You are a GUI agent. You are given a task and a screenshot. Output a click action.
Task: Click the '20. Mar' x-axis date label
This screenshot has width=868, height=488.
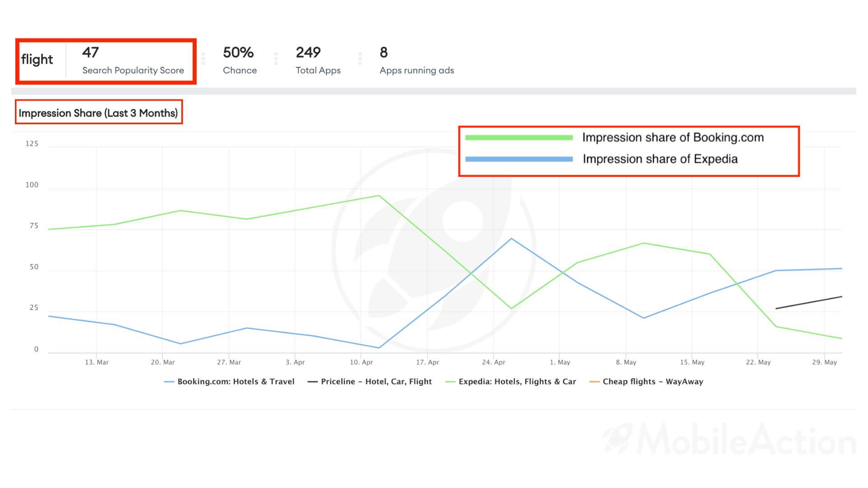click(x=163, y=362)
